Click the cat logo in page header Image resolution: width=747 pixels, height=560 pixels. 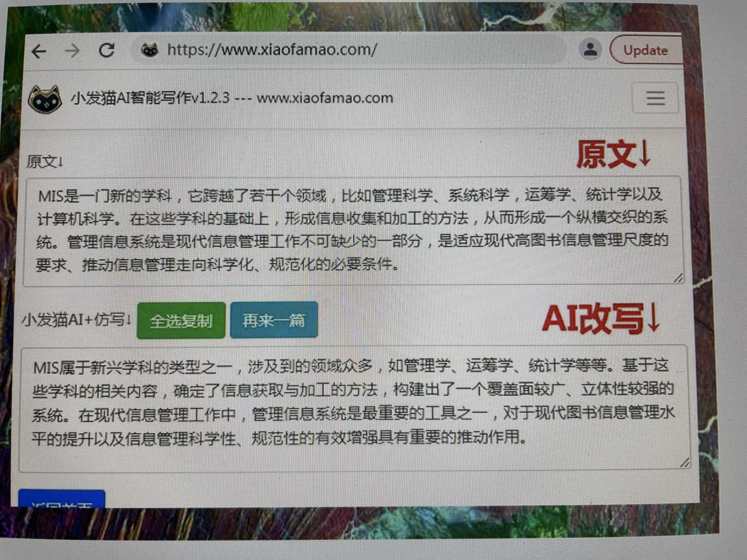pos(45,99)
